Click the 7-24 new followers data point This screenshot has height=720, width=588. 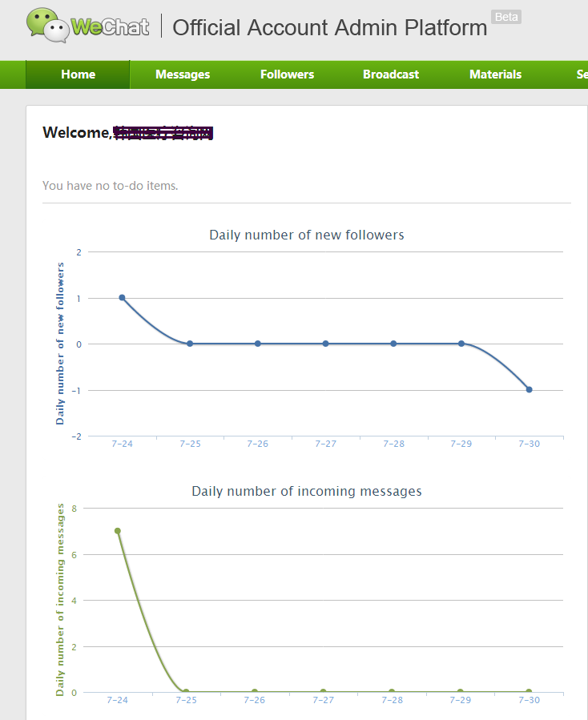[122, 298]
